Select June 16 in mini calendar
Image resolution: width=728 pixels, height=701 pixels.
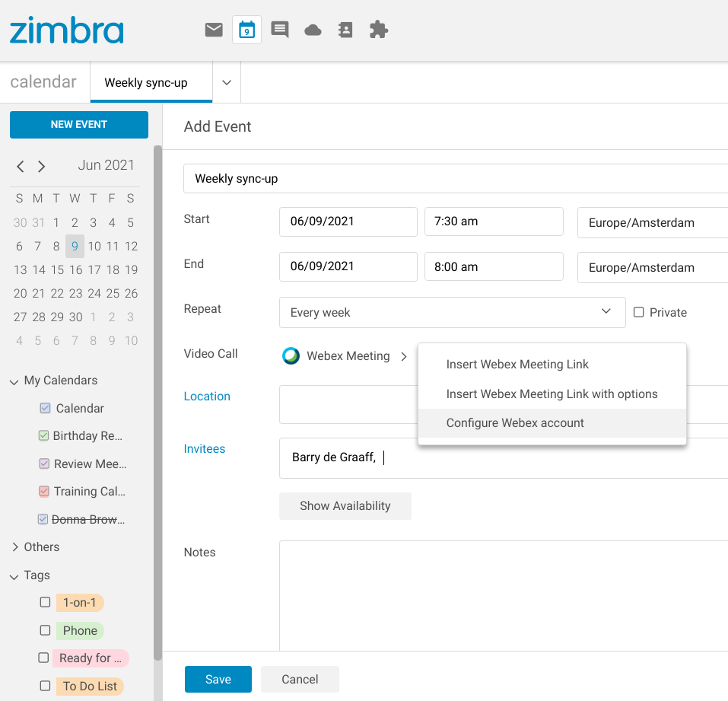[x=75, y=270]
